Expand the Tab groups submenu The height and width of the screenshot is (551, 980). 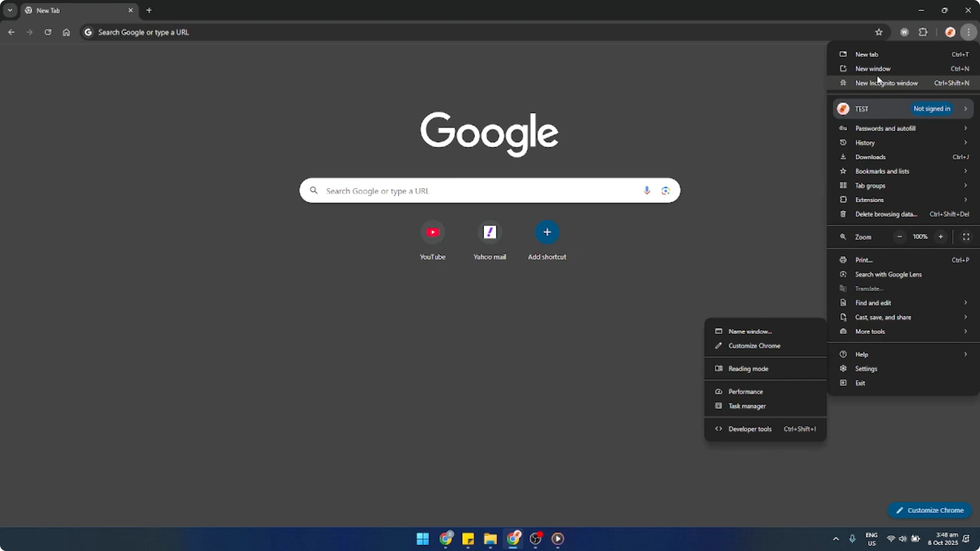(903, 186)
